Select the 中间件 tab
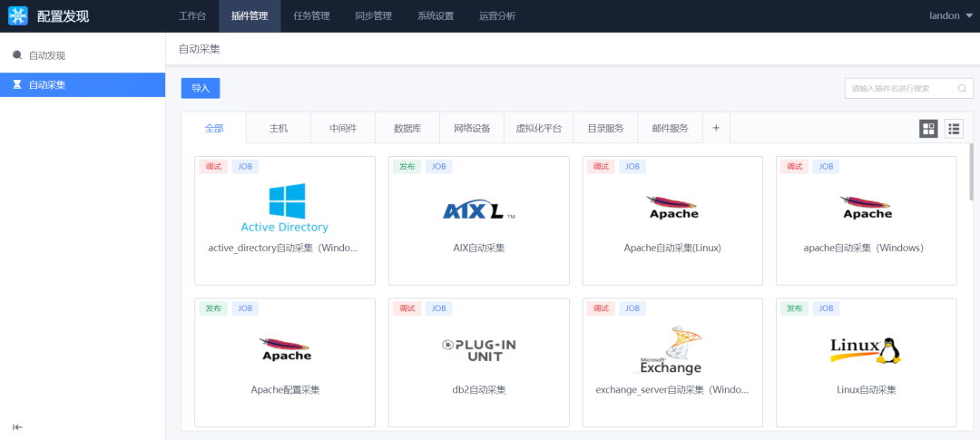 (x=343, y=128)
